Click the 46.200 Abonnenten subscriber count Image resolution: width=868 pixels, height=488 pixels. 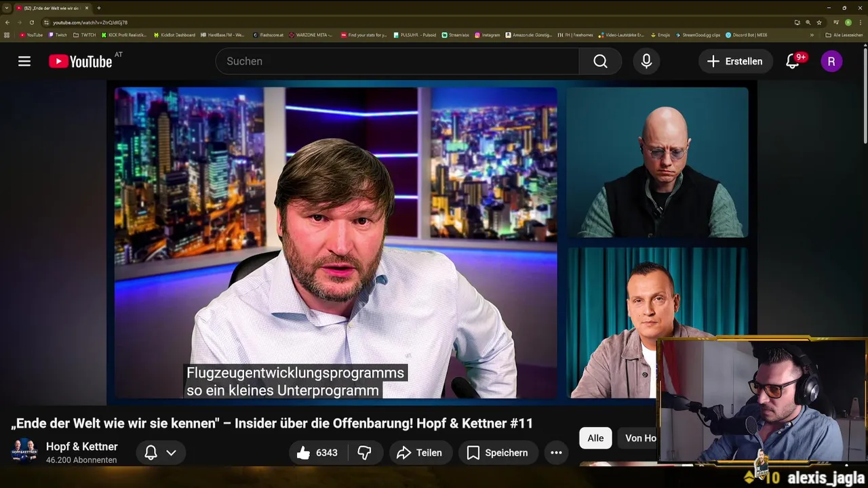point(81,460)
